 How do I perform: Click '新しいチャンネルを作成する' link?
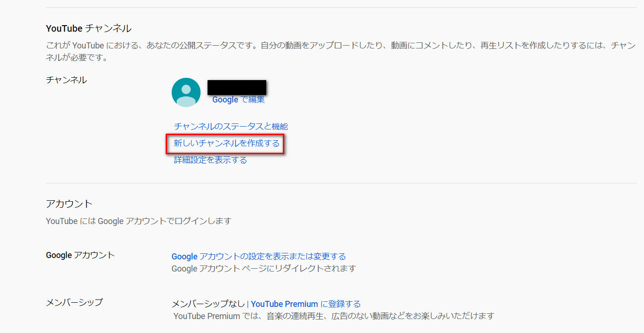[x=227, y=143]
